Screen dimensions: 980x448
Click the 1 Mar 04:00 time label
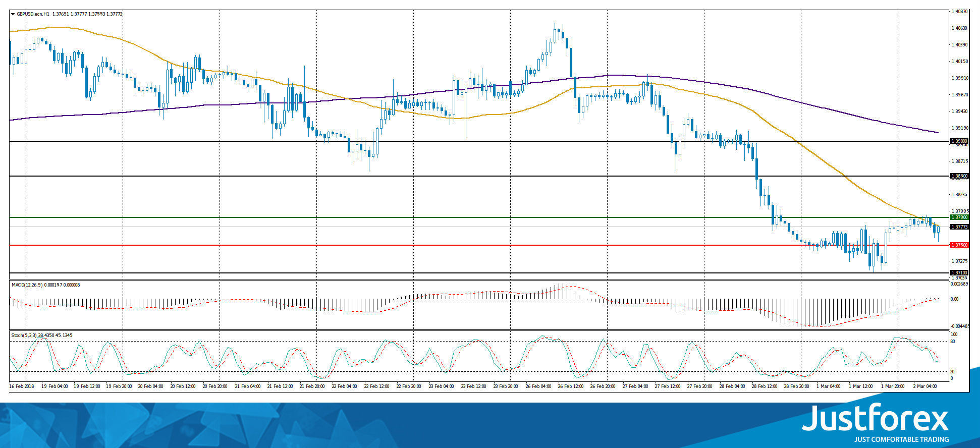pos(829,386)
